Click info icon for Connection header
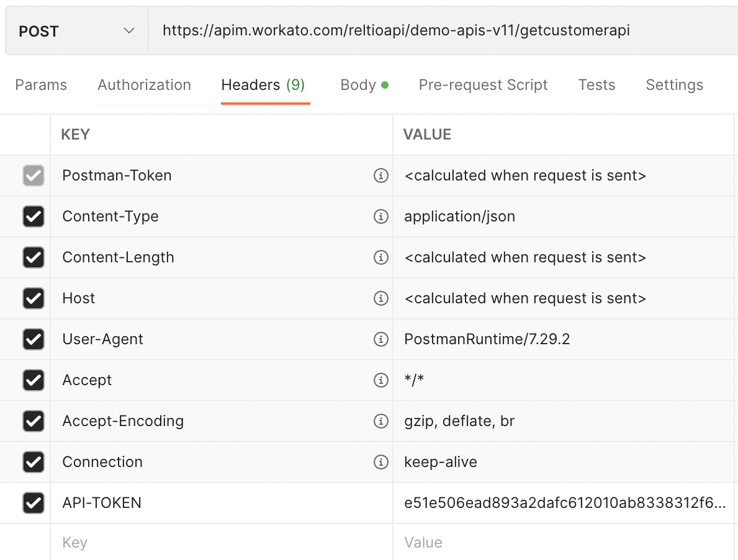This screenshot has width=738, height=560. click(380, 462)
